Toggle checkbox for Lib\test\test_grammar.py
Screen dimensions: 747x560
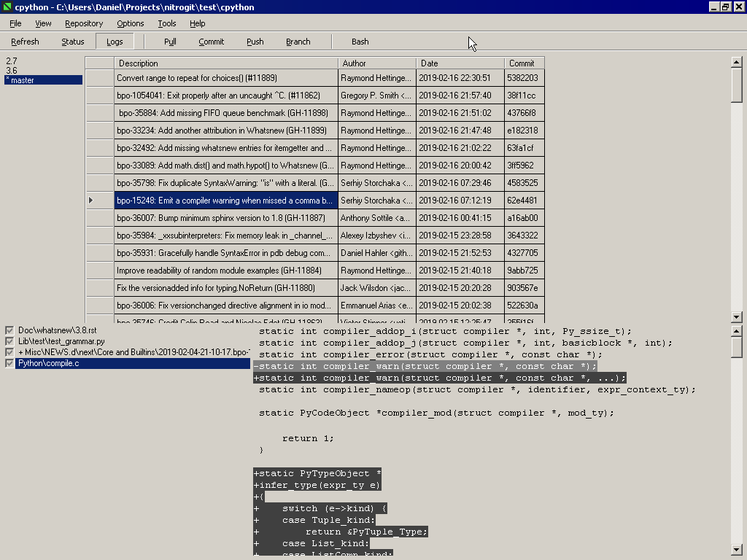pos(9,341)
